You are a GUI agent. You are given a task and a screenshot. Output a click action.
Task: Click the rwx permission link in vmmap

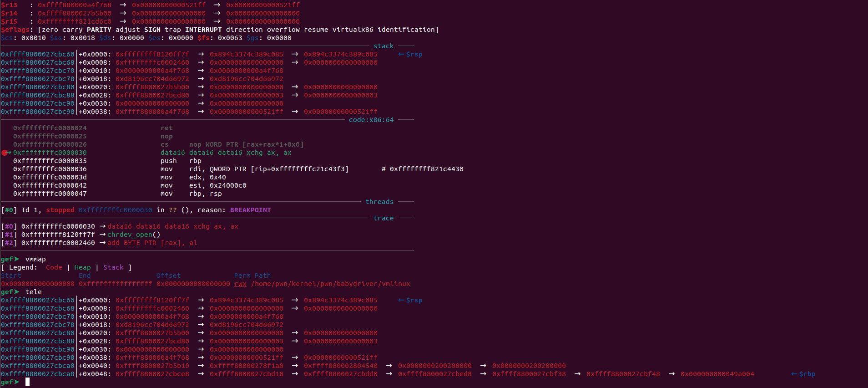click(x=240, y=284)
